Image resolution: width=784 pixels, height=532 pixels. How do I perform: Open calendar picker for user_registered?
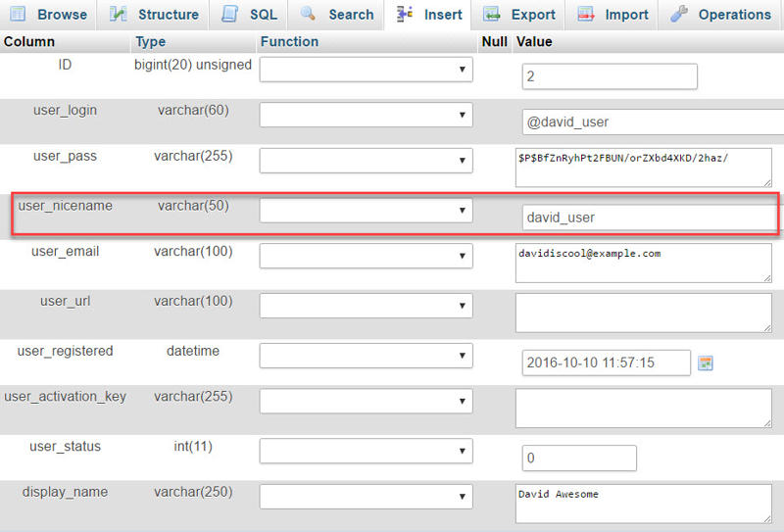(706, 363)
